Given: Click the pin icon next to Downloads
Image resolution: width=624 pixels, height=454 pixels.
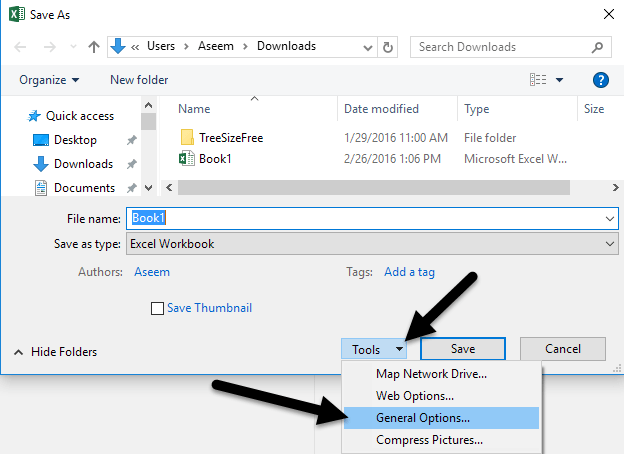Looking at the screenshot, I should pyautogui.click(x=131, y=164).
